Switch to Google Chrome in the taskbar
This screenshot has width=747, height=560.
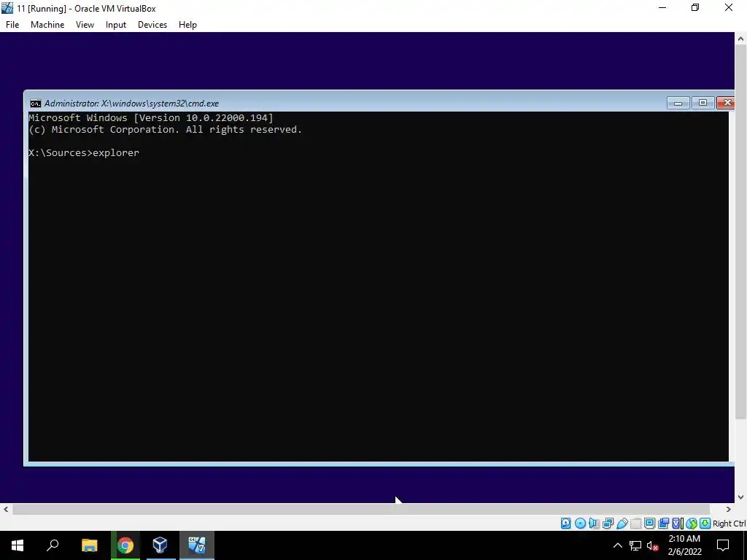click(125, 545)
